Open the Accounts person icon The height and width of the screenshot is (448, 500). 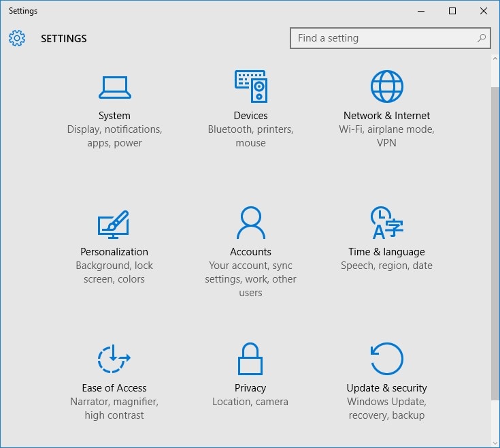(x=251, y=223)
